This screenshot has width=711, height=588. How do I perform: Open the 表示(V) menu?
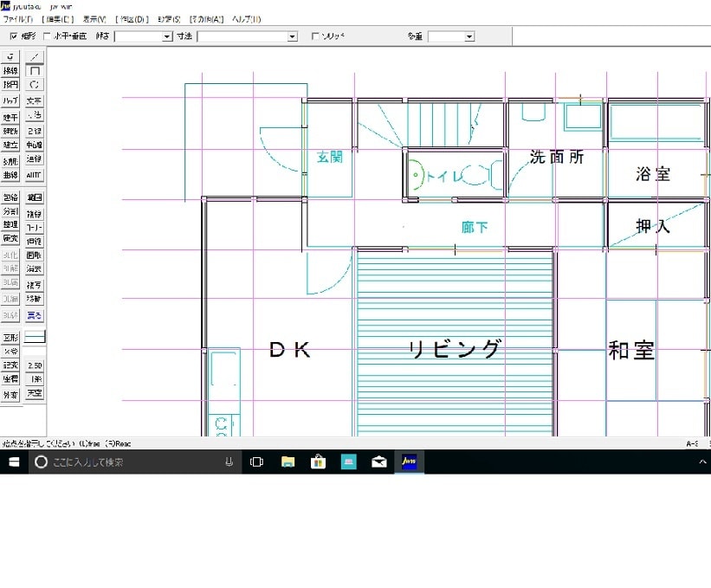(x=94, y=19)
